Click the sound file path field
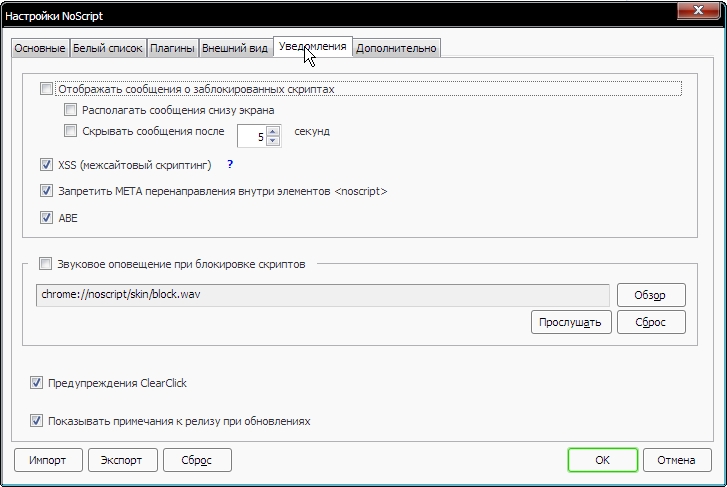 (323, 295)
